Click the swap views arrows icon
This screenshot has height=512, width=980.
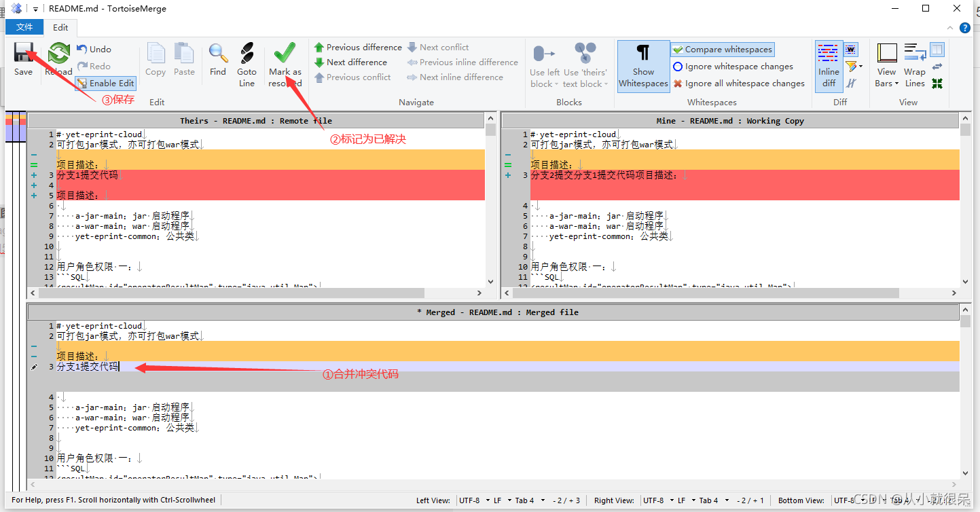(x=937, y=67)
